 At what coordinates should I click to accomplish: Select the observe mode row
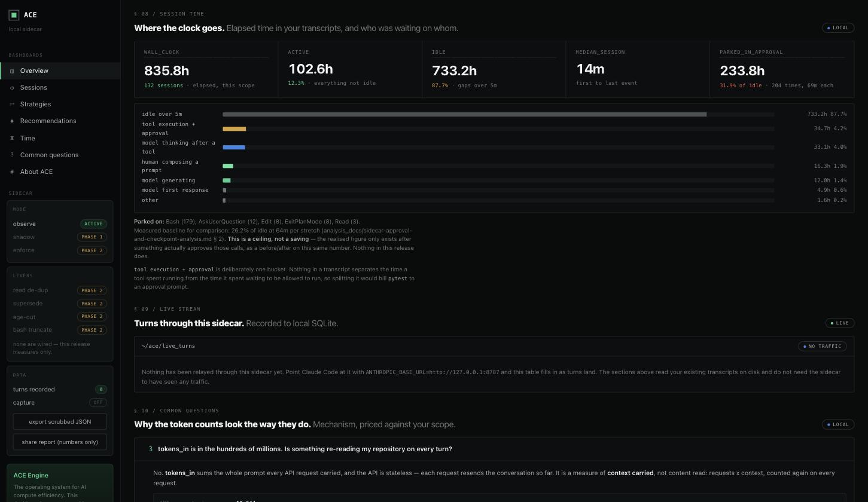(x=60, y=224)
